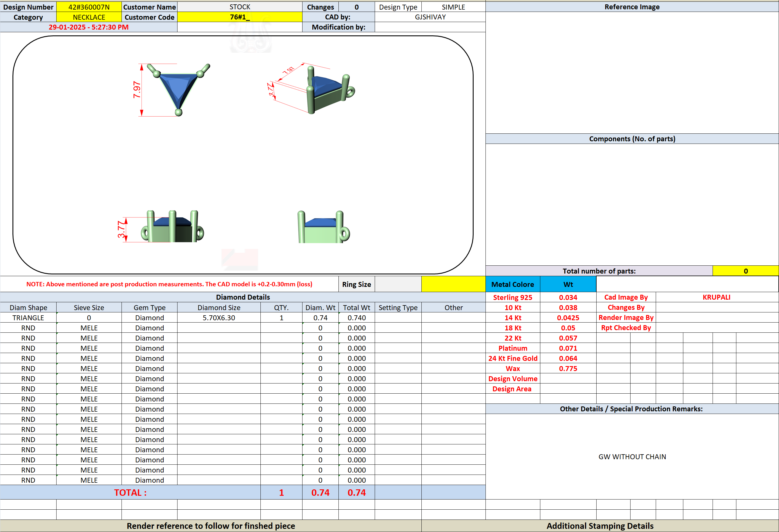Image resolution: width=779 pixels, height=532 pixels.
Task: Click the customer code cell 76#1_
Action: pyautogui.click(x=240, y=17)
